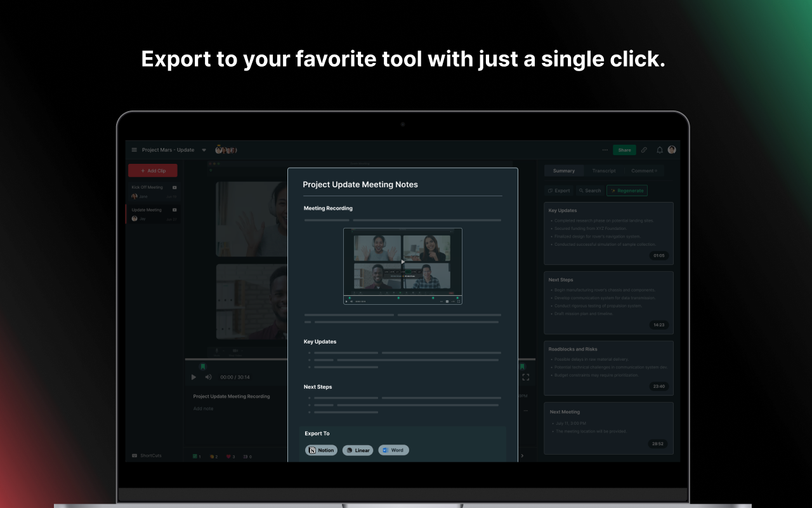
Task: Click the 00:00 / 30:14 time display
Action: pos(235,377)
